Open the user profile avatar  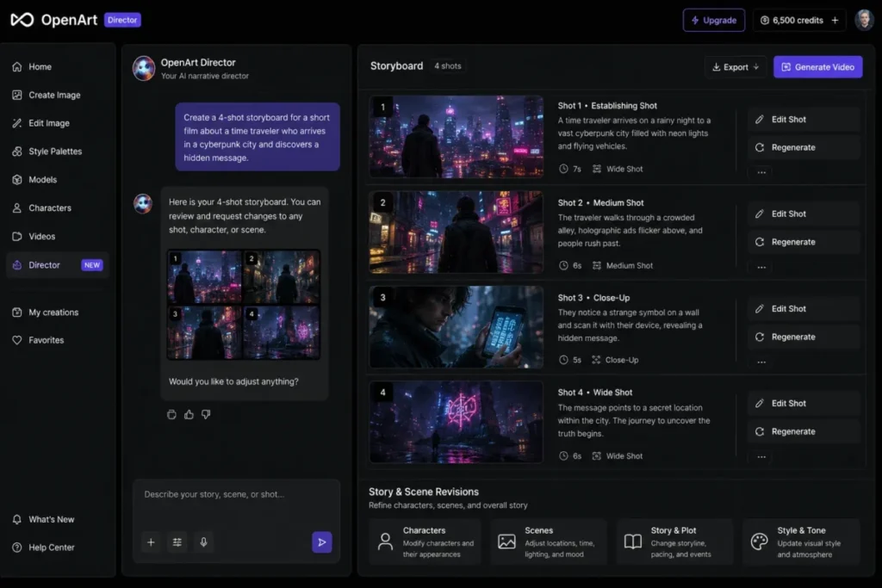point(864,20)
